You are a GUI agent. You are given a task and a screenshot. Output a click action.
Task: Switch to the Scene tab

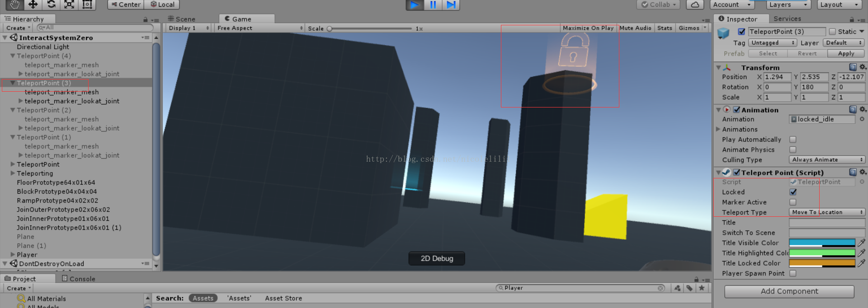pos(182,19)
